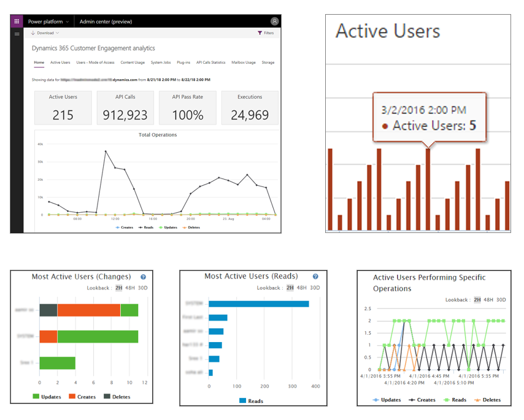The height and width of the screenshot is (420, 524).
Task: Open the Storage tab
Action: click(268, 63)
